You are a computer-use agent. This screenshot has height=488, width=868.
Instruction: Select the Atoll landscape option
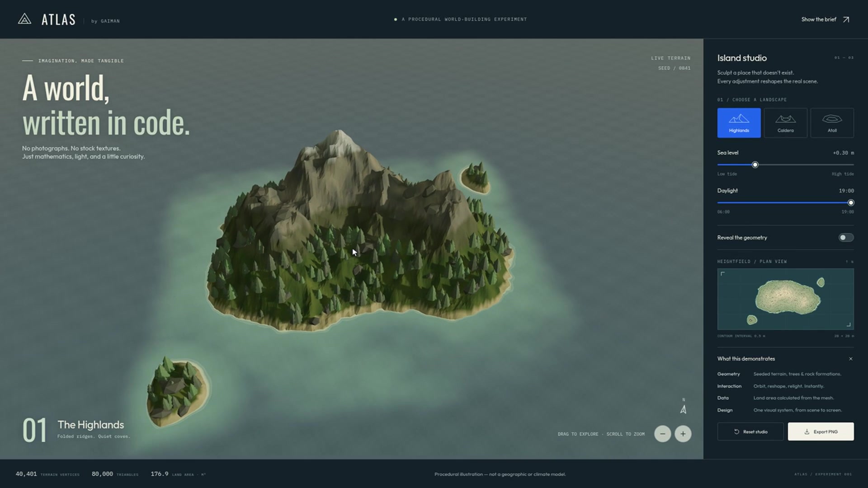[x=832, y=123]
